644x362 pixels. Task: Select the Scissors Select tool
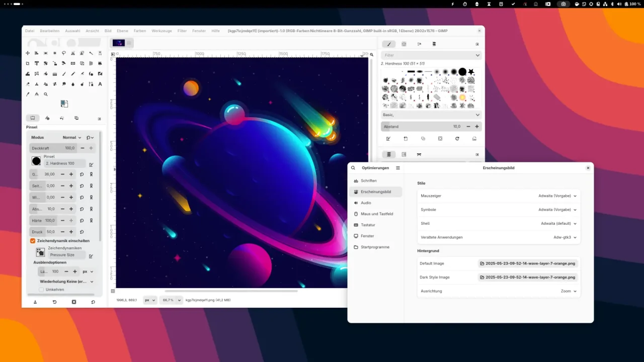coord(73,53)
